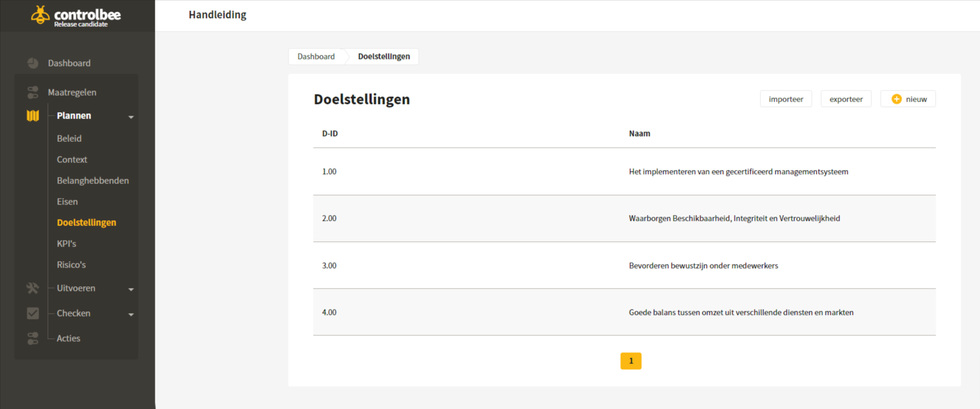Open the Risico's page
Viewport: 980px width, 409px height.
click(71, 265)
